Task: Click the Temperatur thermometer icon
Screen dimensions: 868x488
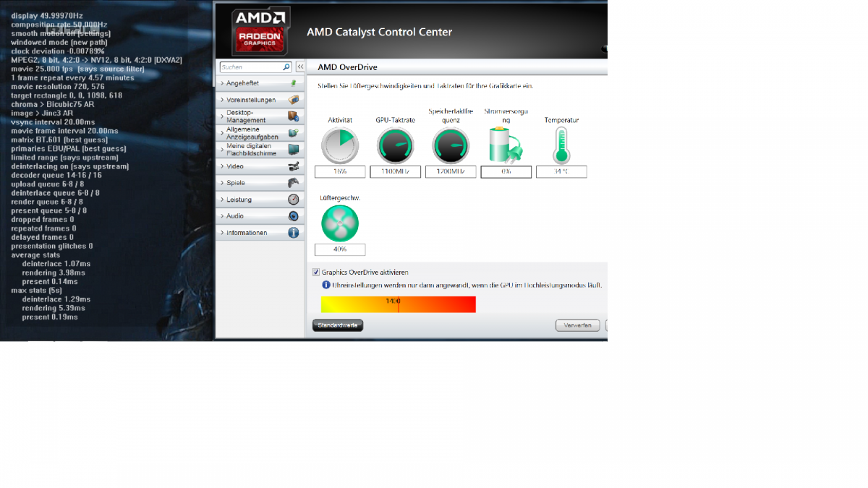Action: [x=561, y=145]
